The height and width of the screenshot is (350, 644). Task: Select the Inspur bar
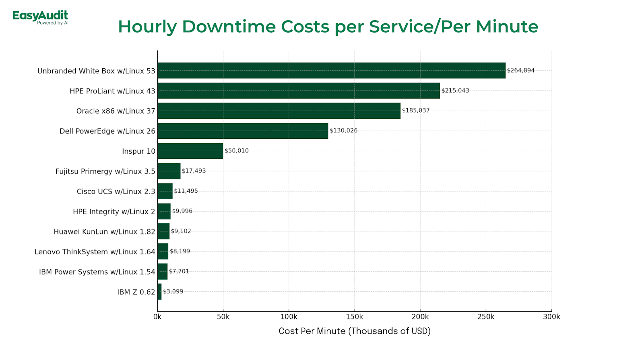(190, 151)
